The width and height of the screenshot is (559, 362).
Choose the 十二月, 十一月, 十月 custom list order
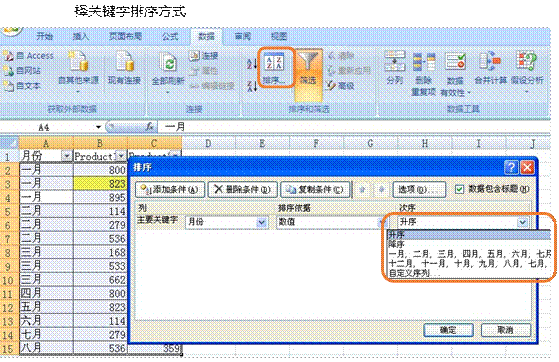coord(470,264)
